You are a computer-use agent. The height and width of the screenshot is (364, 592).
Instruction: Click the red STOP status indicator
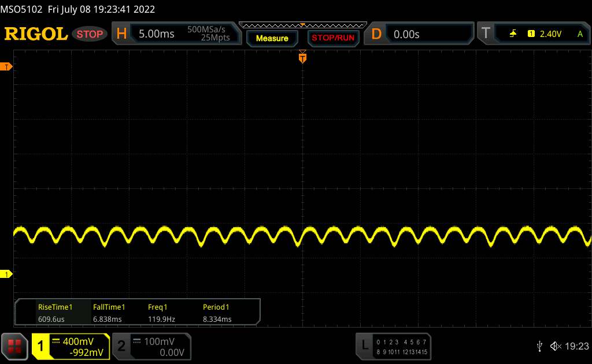[x=90, y=34]
